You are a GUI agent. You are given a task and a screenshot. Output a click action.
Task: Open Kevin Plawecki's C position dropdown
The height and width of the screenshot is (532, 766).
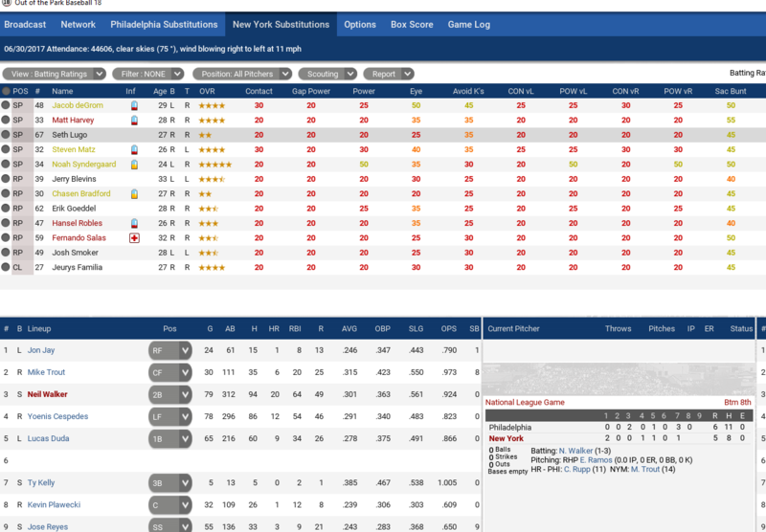coord(170,505)
